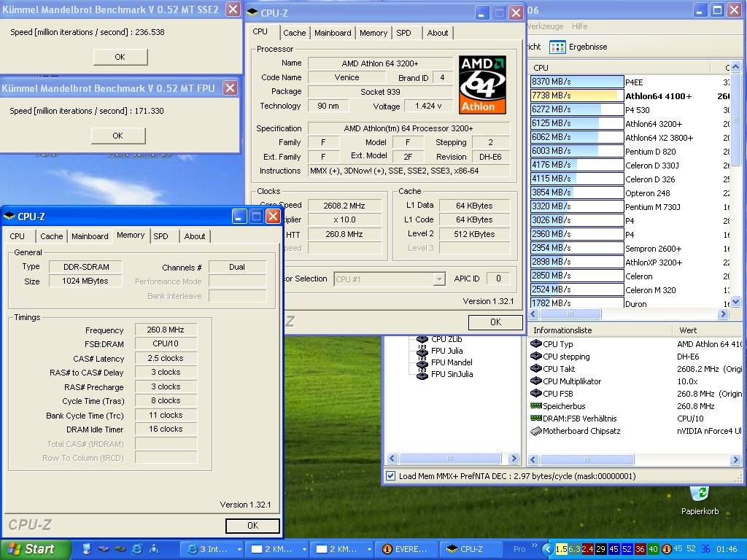Image resolution: width=747 pixels, height=560 pixels.
Task: Open the Windows Start menu
Action: tap(36, 549)
